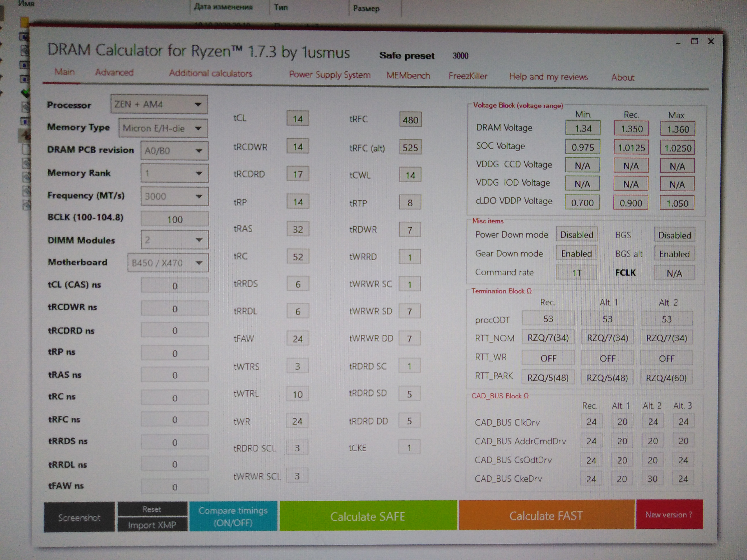
Task: Open the FreezKiller tab
Action: (x=468, y=76)
